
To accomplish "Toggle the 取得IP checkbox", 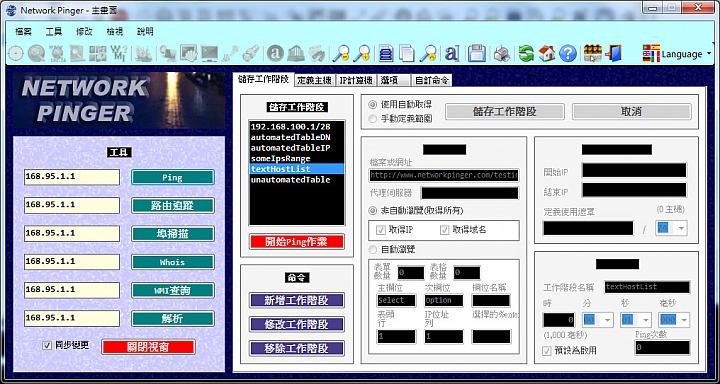I will (381, 230).
